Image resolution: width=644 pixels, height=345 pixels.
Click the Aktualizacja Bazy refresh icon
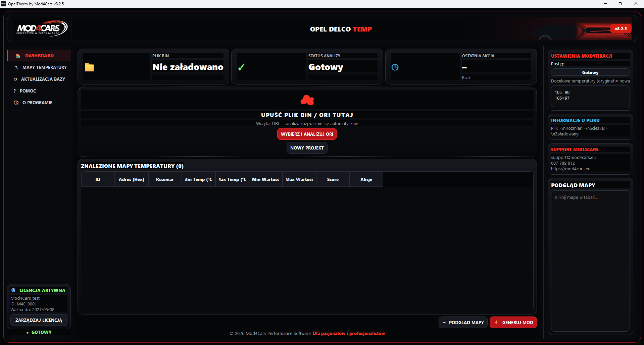tap(15, 79)
